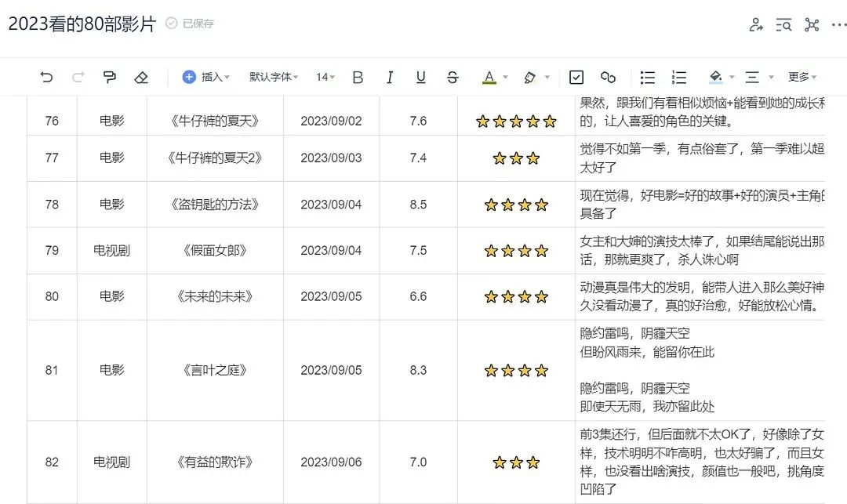Image resolution: width=847 pixels, height=504 pixels.
Task: Click the comment starting 前3集还行
Action: point(702,462)
